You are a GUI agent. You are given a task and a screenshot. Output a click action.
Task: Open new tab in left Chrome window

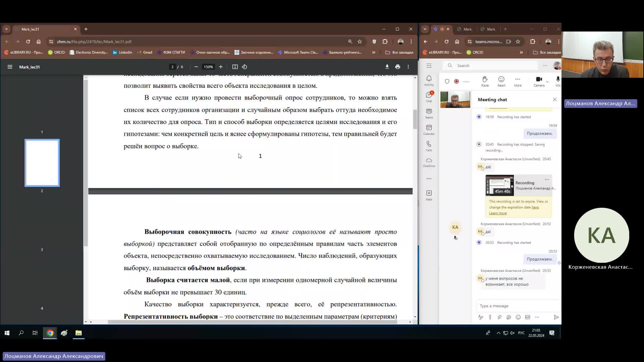point(86,29)
